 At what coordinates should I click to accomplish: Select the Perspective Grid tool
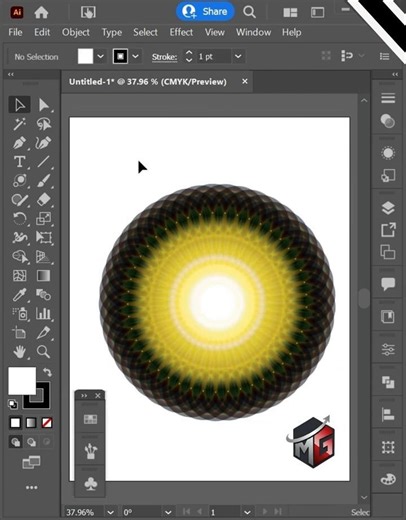tap(43, 257)
